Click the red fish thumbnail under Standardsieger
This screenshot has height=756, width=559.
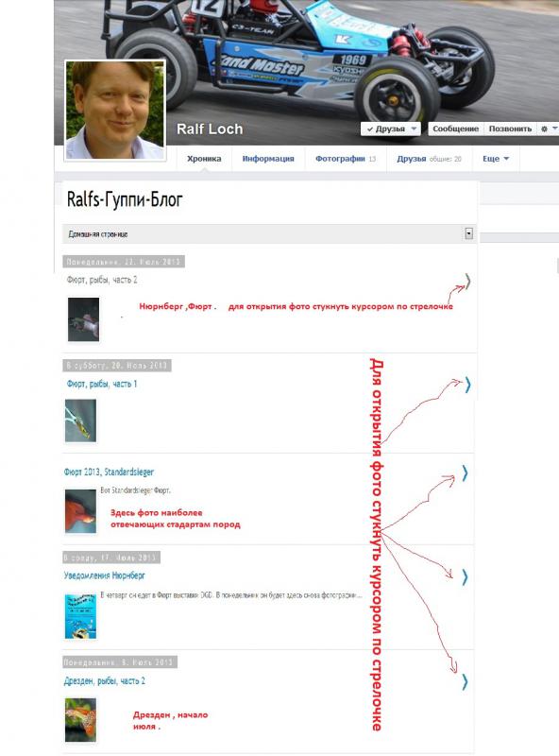pyautogui.click(x=80, y=511)
